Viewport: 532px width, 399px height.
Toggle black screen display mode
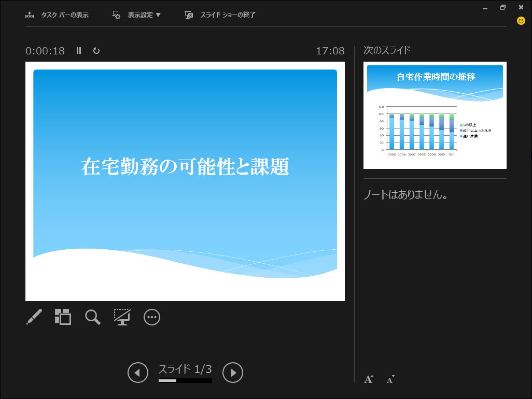(x=122, y=317)
